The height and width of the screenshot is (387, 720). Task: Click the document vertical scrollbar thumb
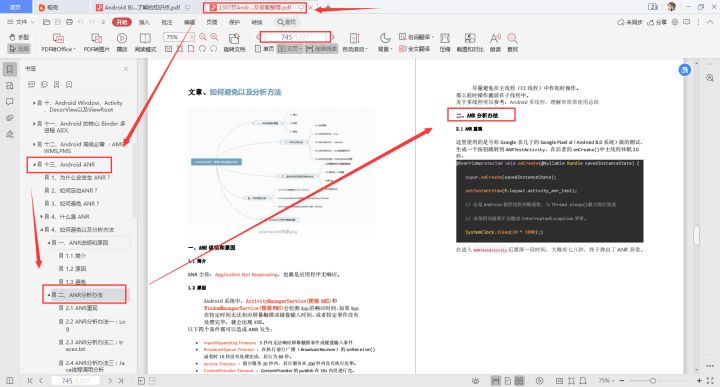[697, 235]
